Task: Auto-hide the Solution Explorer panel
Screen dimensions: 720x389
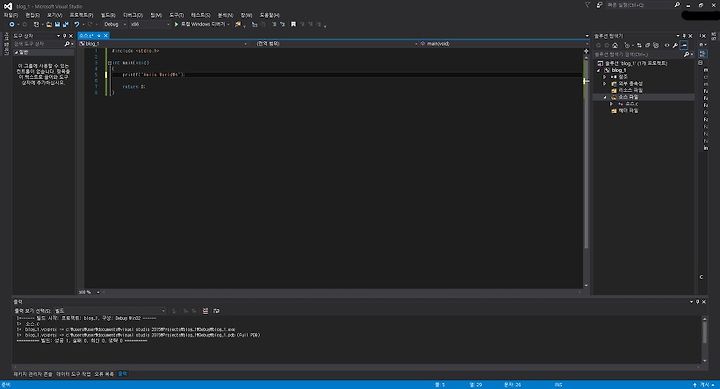Action: [x=684, y=36]
